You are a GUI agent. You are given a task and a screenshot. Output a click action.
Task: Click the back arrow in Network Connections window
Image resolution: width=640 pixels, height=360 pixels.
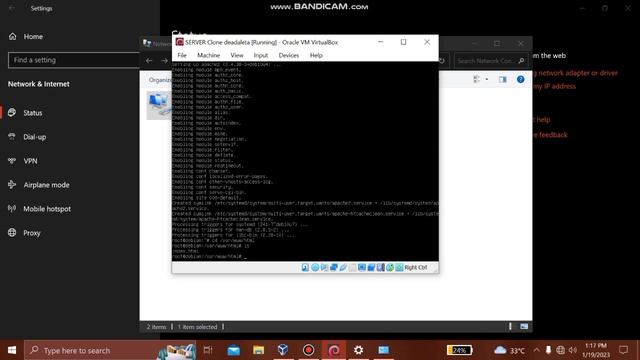pyautogui.click(x=149, y=60)
